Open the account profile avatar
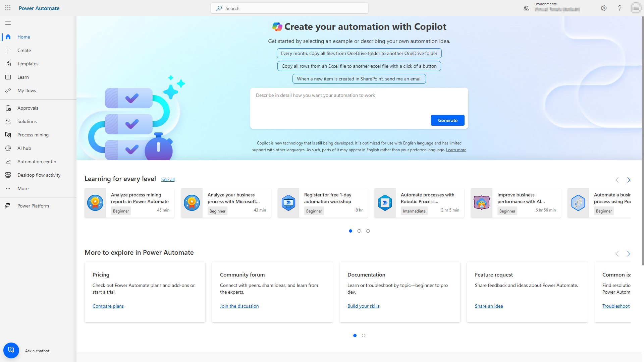The width and height of the screenshot is (644, 362). [x=636, y=8]
